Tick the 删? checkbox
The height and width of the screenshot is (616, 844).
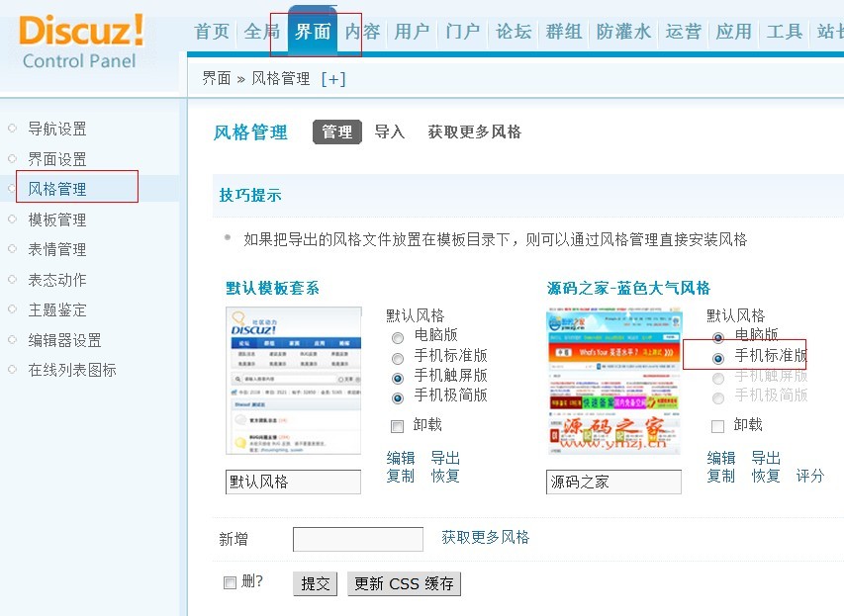point(230,582)
